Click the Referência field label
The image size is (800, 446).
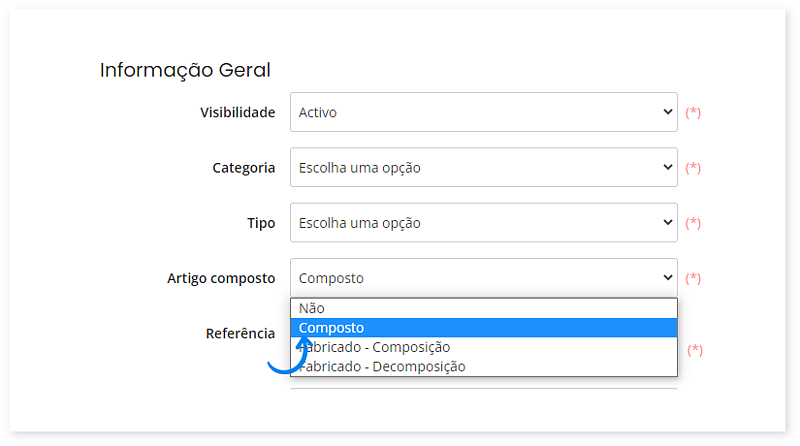tap(239, 333)
